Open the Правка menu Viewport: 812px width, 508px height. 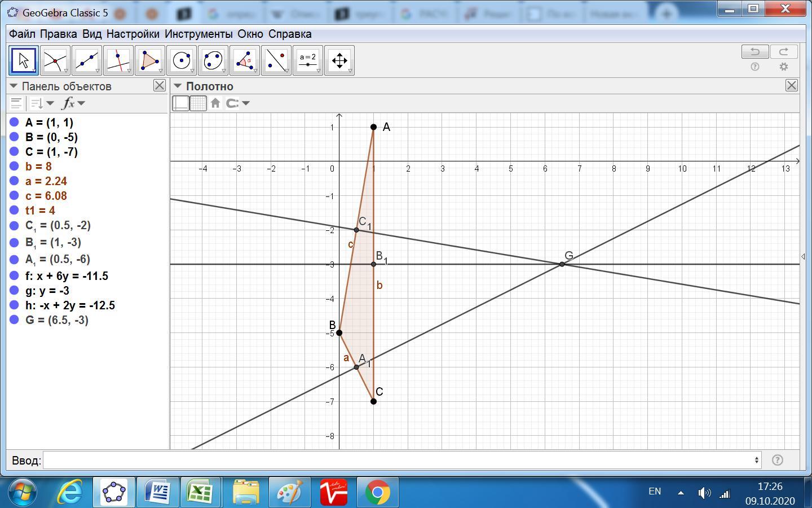[59, 34]
